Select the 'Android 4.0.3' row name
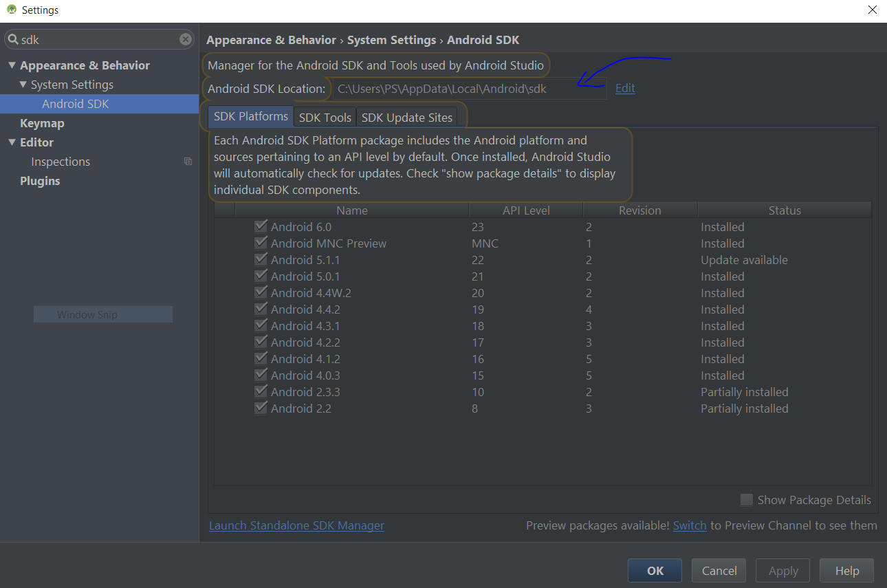 305,375
